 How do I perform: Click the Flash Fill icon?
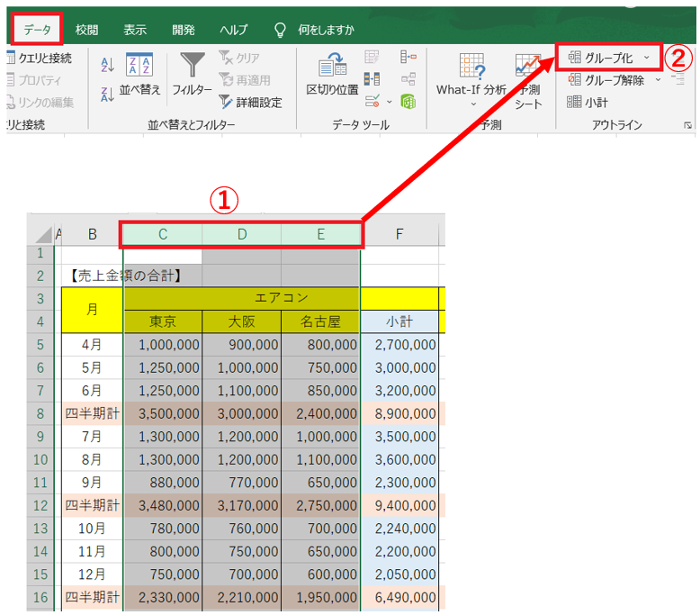372,57
